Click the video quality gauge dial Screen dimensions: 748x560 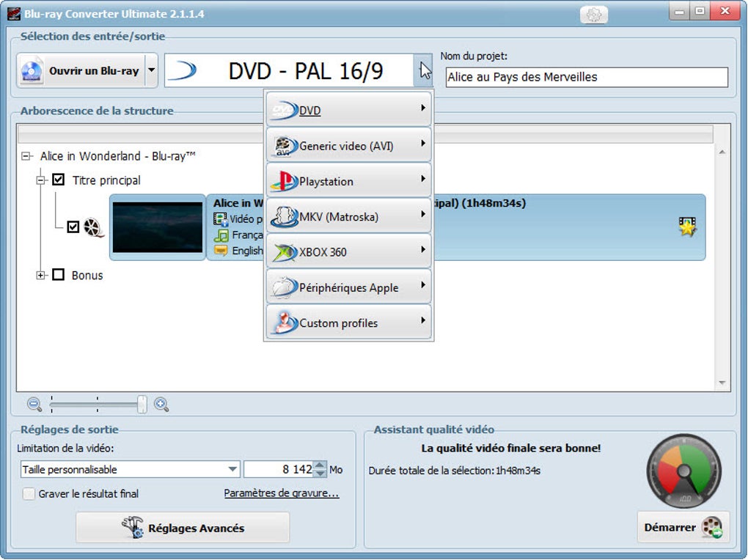pyautogui.click(x=683, y=471)
